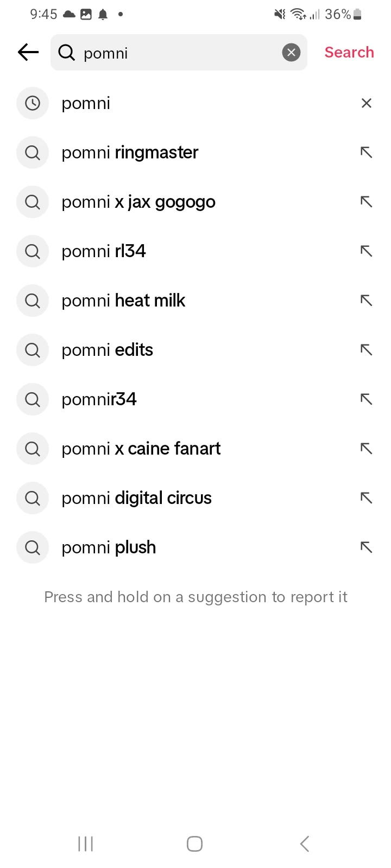Select the pomni ringmaster suggestion

point(130,152)
